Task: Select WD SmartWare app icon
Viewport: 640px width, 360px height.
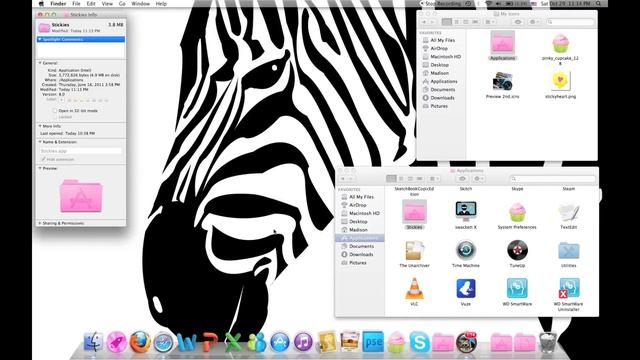Action: tap(517, 289)
